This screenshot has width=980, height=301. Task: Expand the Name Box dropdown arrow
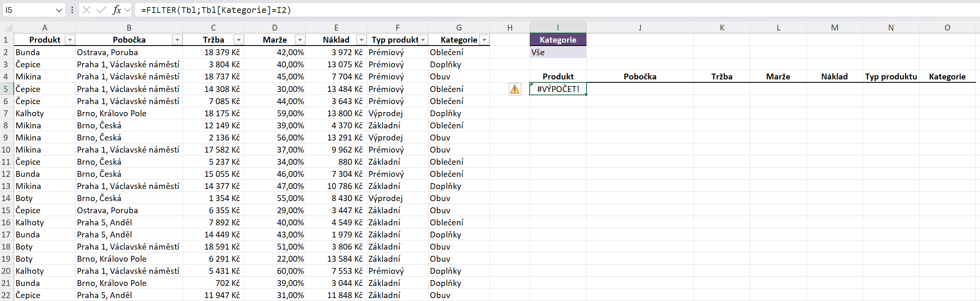(x=59, y=10)
